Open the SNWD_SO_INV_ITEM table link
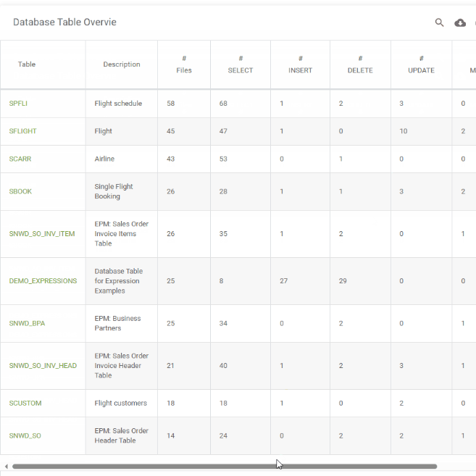 coord(42,234)
